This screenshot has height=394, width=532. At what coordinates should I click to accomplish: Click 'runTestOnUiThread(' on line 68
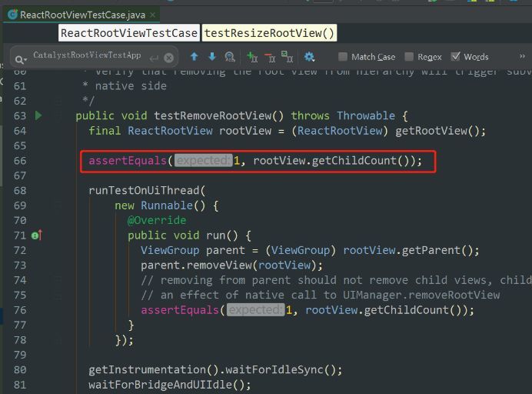pyautogui.click(x=147, y=190)
